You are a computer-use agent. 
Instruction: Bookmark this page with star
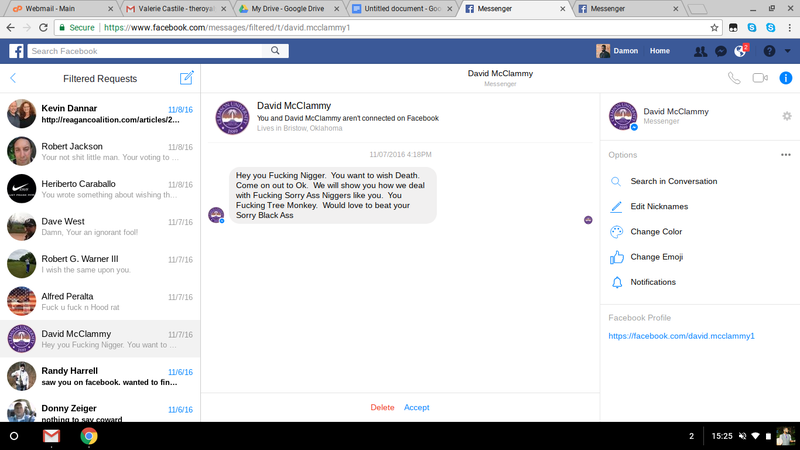714,28
